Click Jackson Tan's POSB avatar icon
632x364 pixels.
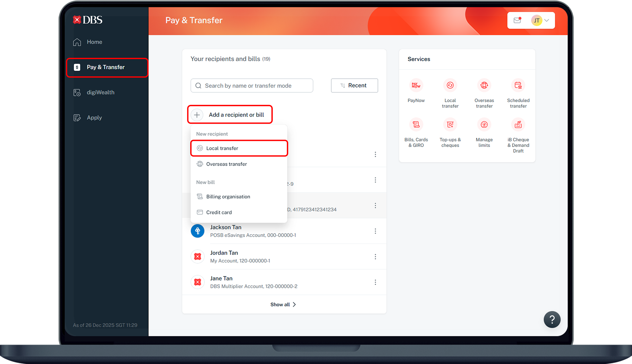(197, 231)
